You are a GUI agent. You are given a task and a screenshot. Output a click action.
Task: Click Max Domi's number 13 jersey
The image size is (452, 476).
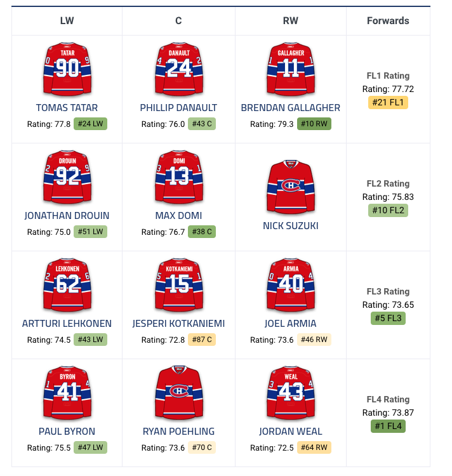pos(178,176)
